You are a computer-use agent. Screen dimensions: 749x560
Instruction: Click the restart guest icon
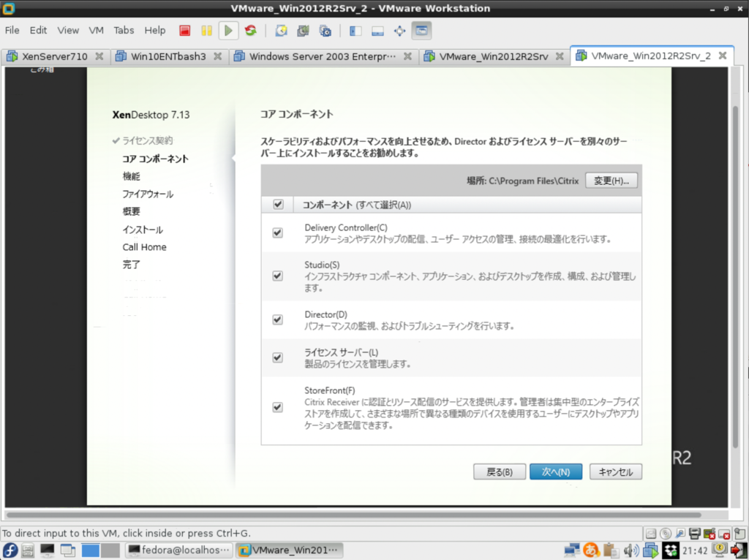(x=251, y=31)
